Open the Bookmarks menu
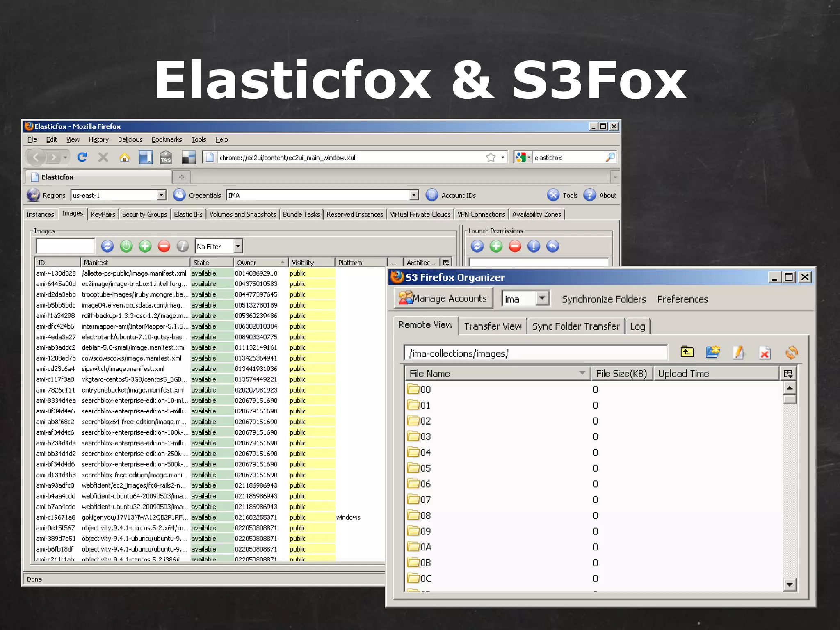Image resolution: width=840 pixels, height=630 pixels. tap(167, 139)
